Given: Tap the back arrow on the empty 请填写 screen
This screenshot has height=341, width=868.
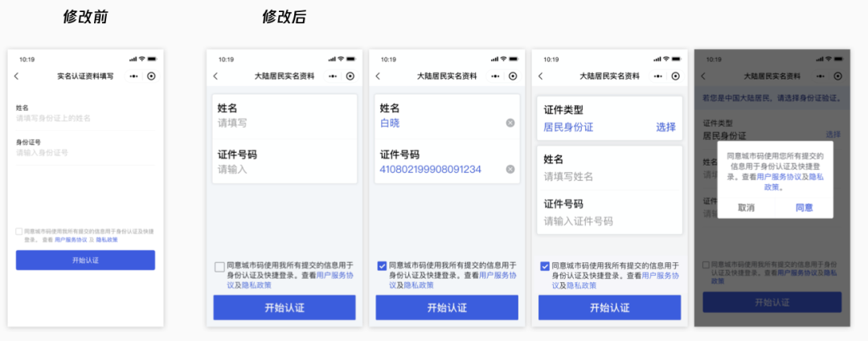Looking at the screenshot, I should (x=215, y=76).
